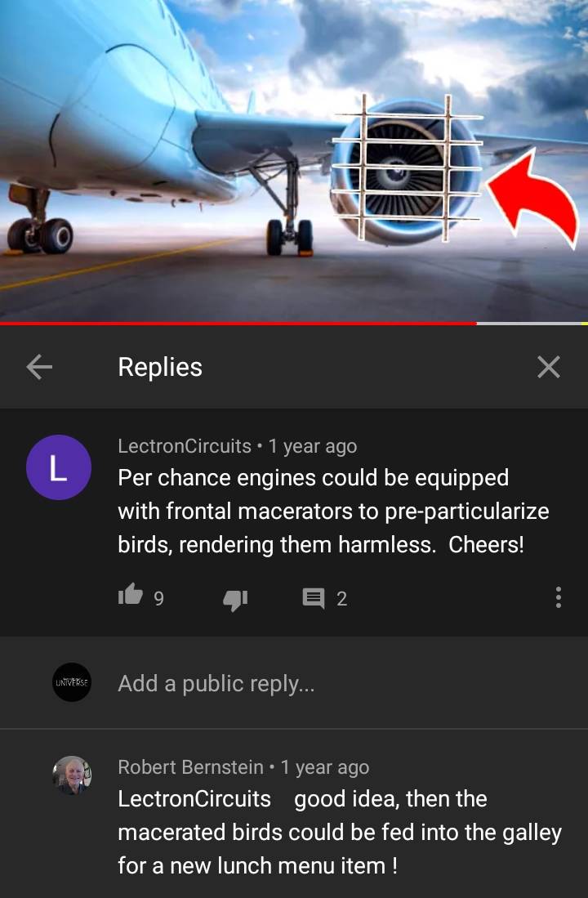The width and height of the screenshot is (588, 898).
Task: Open LectronCircuits username link
Action: pos(185,446)
